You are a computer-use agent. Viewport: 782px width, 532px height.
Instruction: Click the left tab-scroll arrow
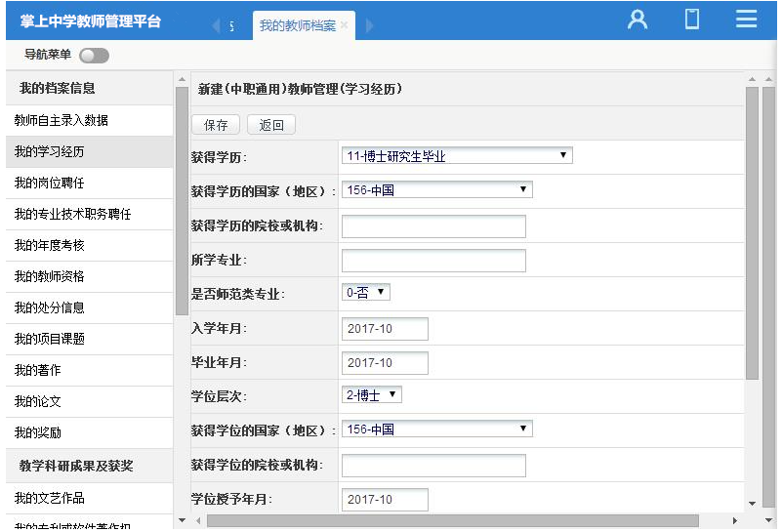point(216,25)
